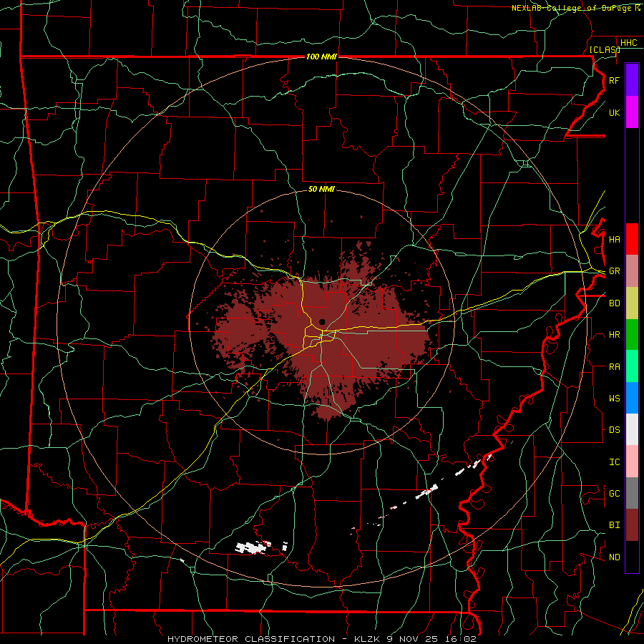The height and width of the screenshot is (644, 644).
Task: Pick the HR green legend swatch
Action: click(x=632, y=335)
